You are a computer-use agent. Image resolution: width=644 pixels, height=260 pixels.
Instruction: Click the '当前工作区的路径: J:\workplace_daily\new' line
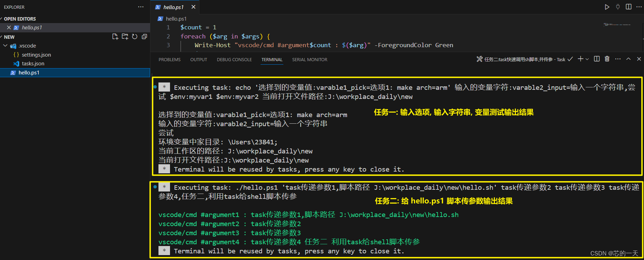[235, 151]
